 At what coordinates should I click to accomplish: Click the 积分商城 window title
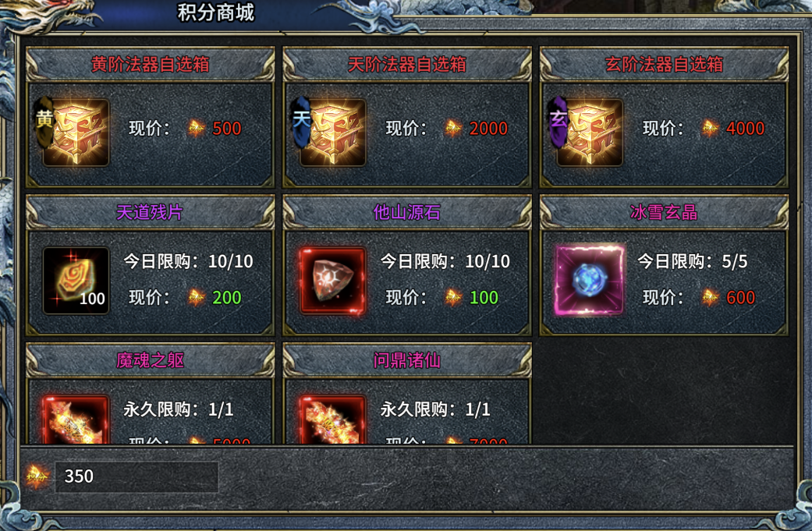(x=216, y=12)
